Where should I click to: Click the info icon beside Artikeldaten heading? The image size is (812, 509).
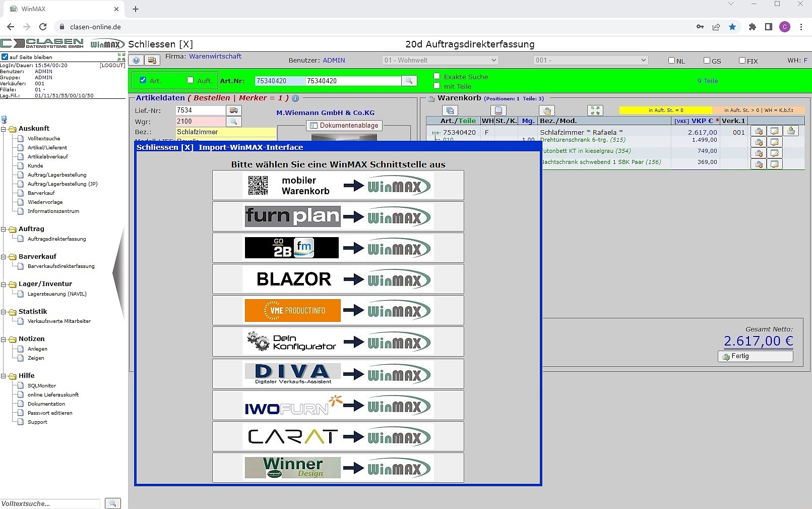(x=295, y=98)
